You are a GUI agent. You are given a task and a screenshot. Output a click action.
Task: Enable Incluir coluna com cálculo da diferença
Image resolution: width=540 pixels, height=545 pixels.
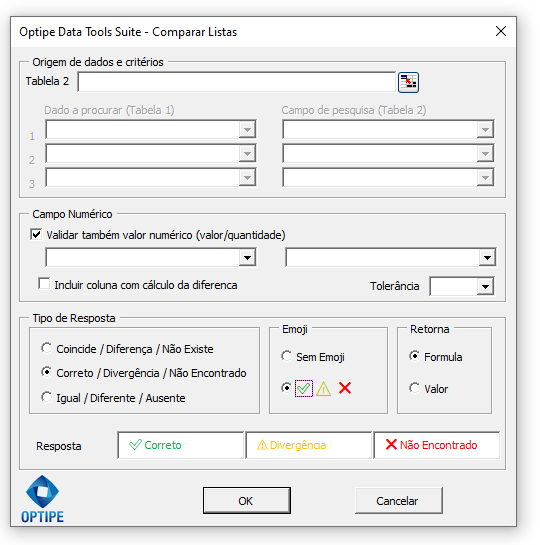(44, 284)
